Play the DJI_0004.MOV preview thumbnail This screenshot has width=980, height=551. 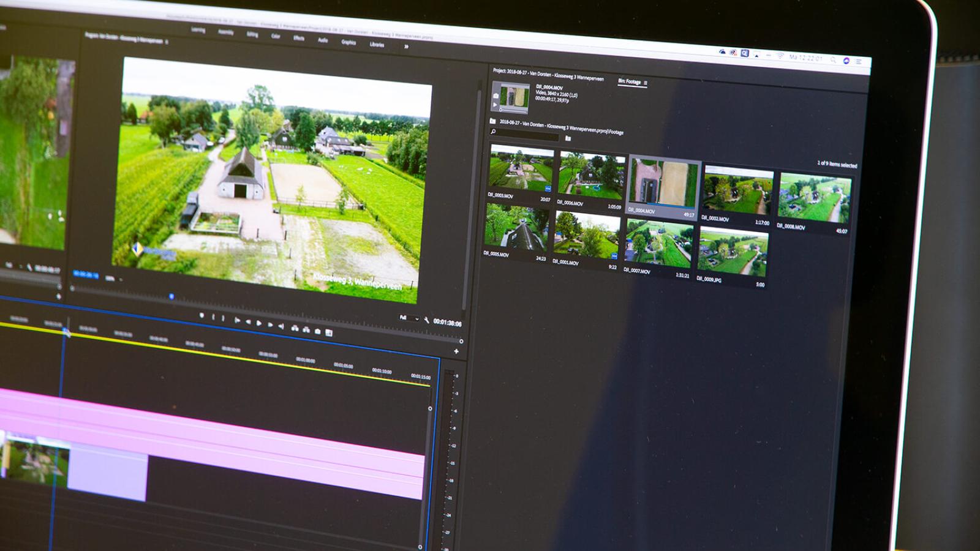pyautogui.click(x=496, y=105)
